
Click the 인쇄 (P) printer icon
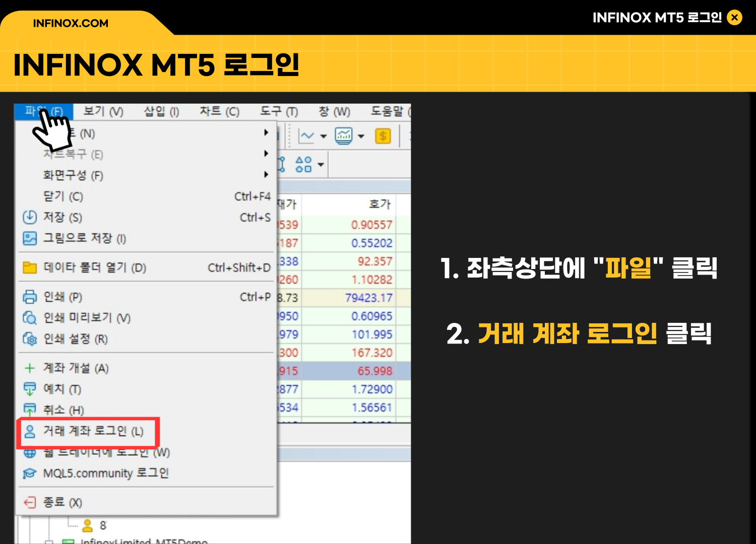coord(30,297)
